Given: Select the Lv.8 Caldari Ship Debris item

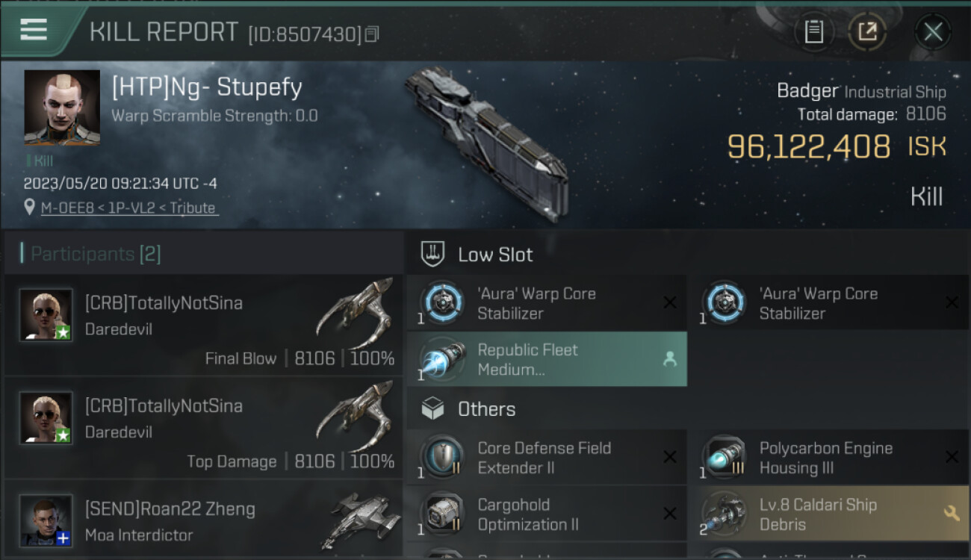Looking at the screenshot, I should 818,514.
